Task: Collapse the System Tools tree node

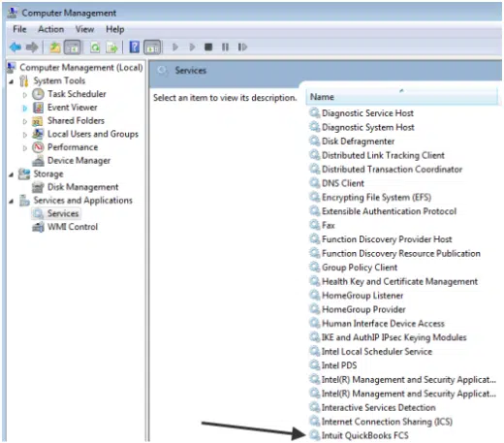Action: 12,81
